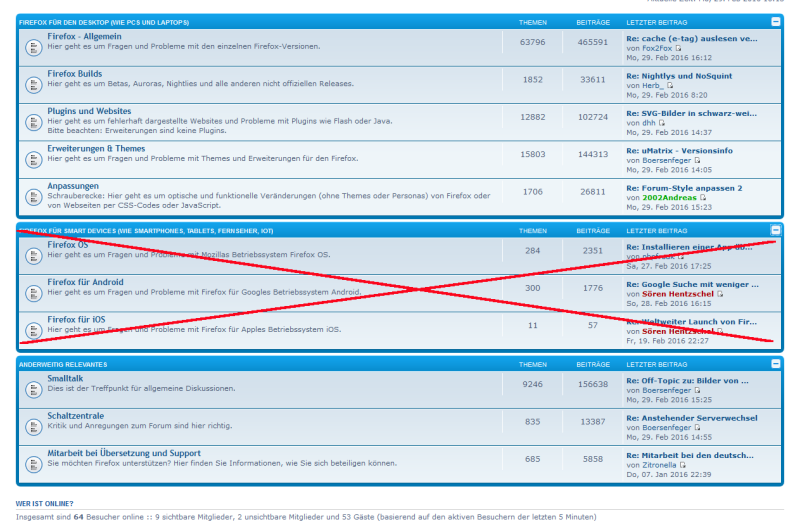Open last post 'Re: uMatrix - Versionsinfo'
800x522 pixels.
tap(680, 151)
